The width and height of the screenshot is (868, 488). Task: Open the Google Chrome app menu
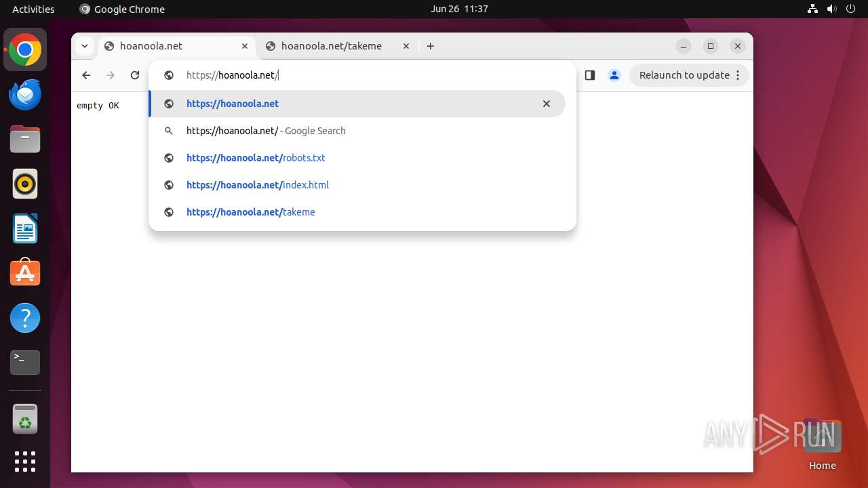(x=122, y=9)
